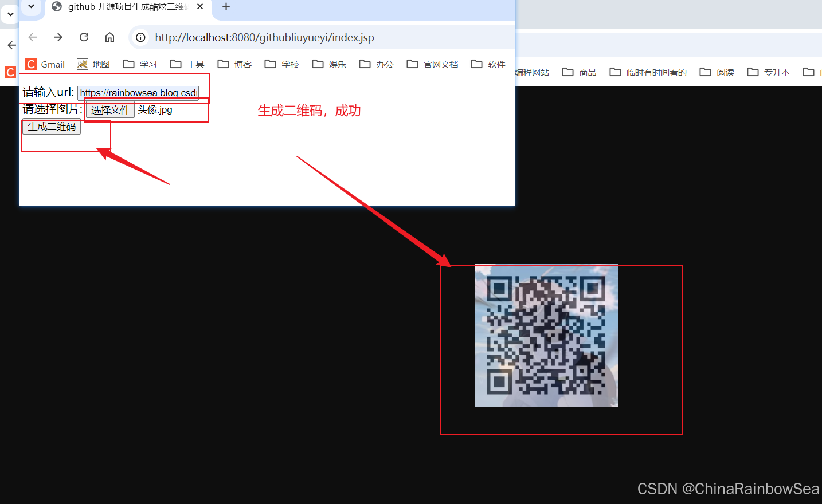Open the browser home page
822x504 pixels.
coord(109,37)
